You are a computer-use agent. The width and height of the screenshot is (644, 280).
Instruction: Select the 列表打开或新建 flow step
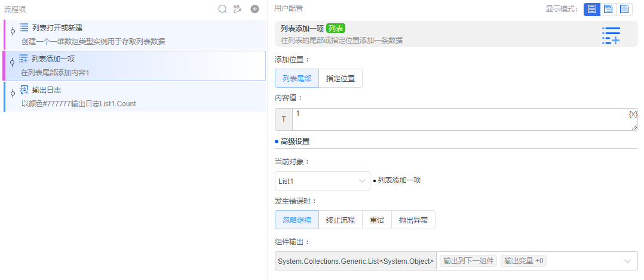(135, 34)
